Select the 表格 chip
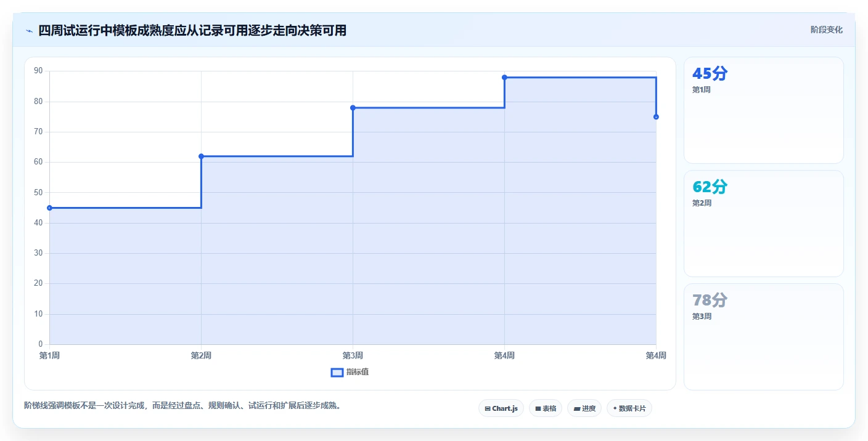The width and height of the screenshot is (868, 441). pyautogui.click(x=546, y=408)
